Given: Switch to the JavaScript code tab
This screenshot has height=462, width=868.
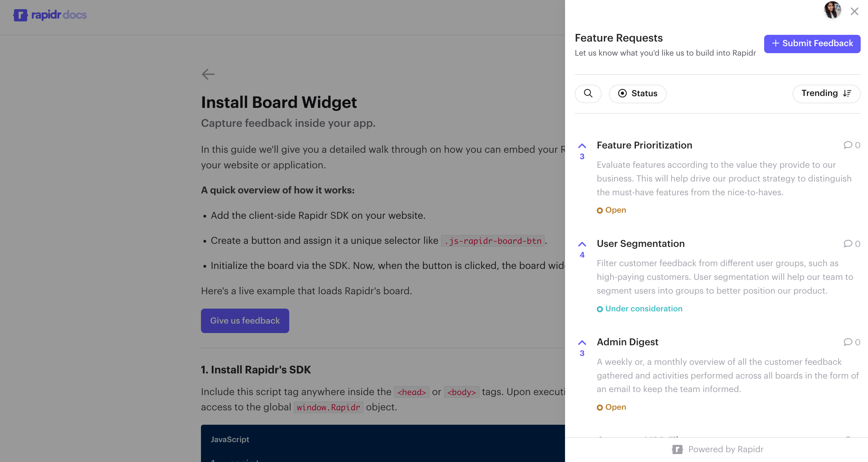Looking at the screenshot, I should 230,439.
